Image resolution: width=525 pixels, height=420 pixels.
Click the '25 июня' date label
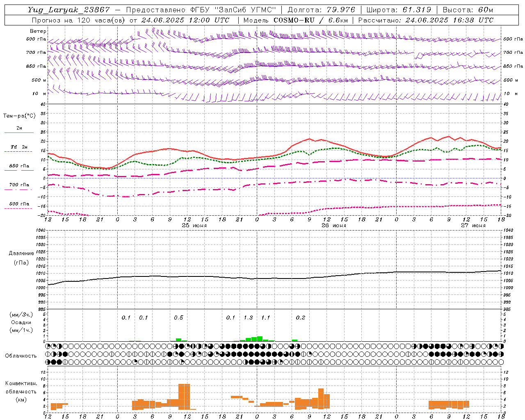pos(194,226)
